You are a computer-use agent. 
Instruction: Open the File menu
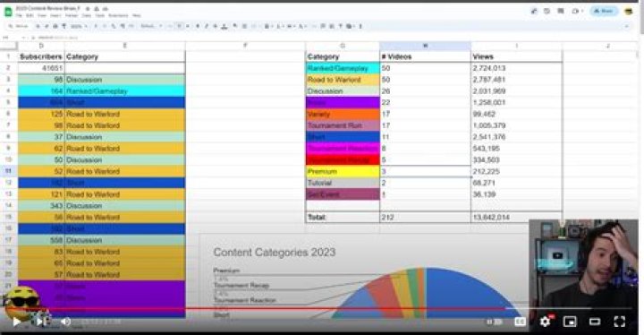[19, 15]
